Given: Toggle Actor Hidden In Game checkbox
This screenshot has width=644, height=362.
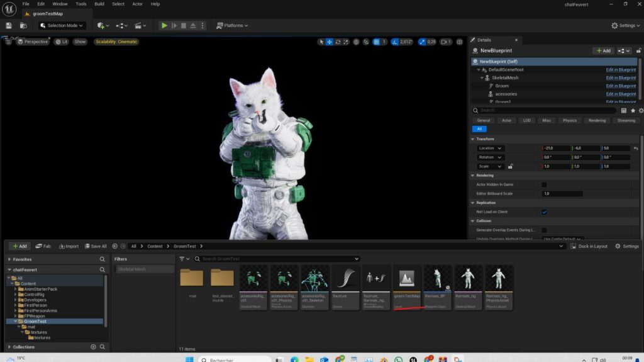Looking at the screenshot, I should (544, 184).
